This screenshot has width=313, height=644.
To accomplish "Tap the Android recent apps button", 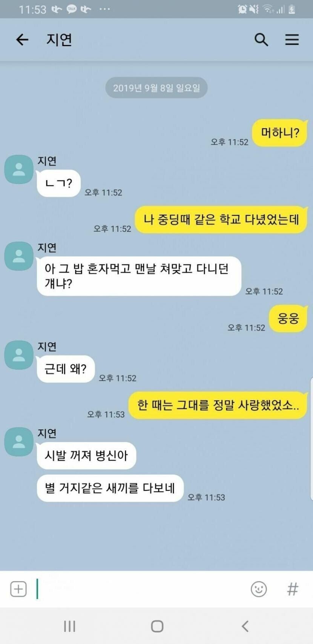I will 69,626.
